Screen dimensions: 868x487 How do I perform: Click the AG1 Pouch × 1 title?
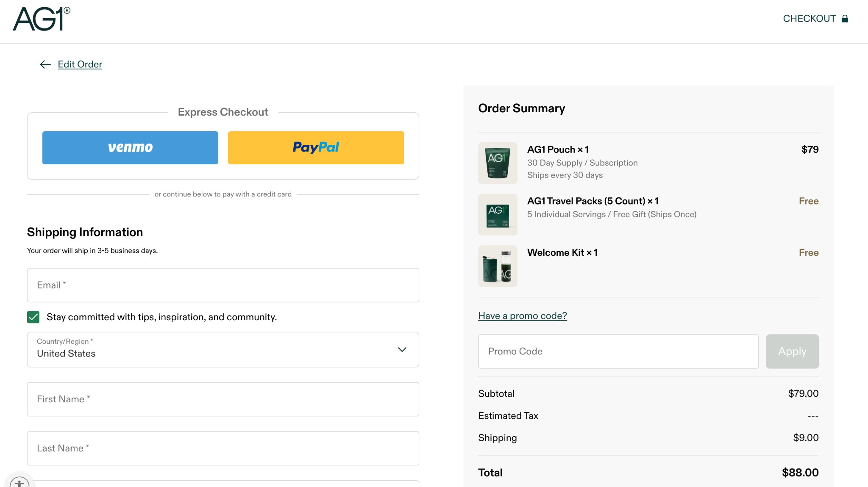(x=558, y=149)
